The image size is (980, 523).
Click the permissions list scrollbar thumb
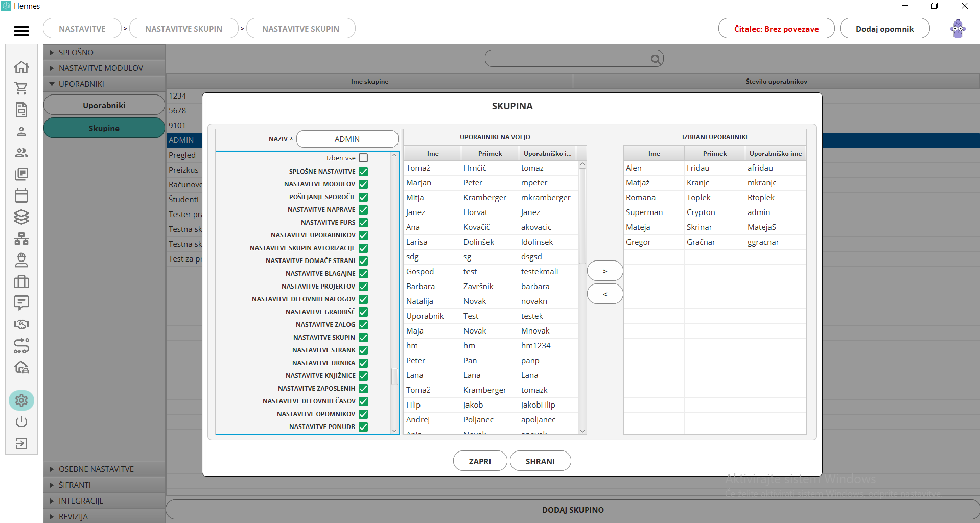click(x=394, y=376)
